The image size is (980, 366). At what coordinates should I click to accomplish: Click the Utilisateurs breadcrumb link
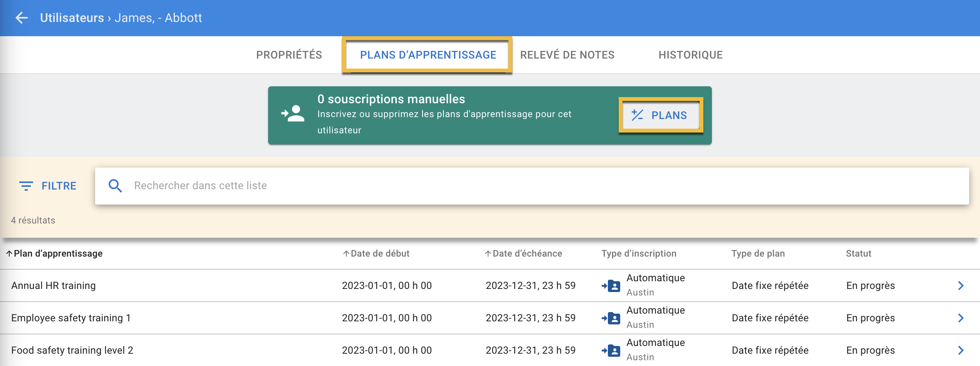72,18
